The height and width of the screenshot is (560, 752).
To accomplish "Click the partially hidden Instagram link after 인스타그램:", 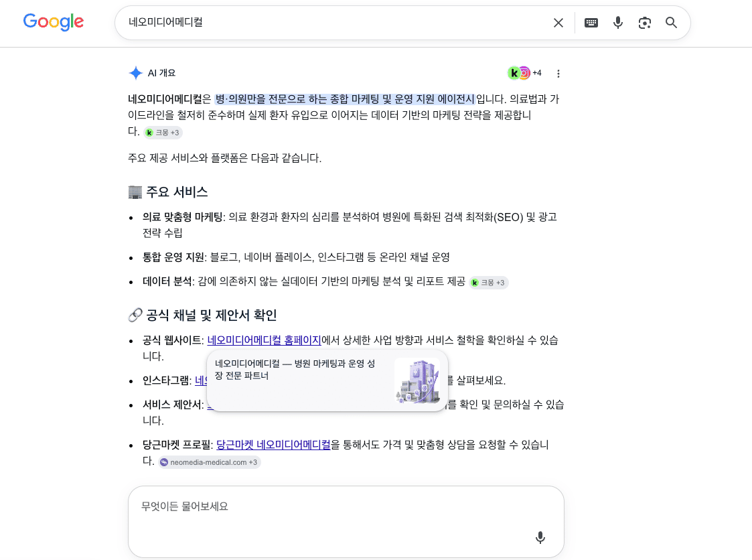I will [x=201, y=380].
